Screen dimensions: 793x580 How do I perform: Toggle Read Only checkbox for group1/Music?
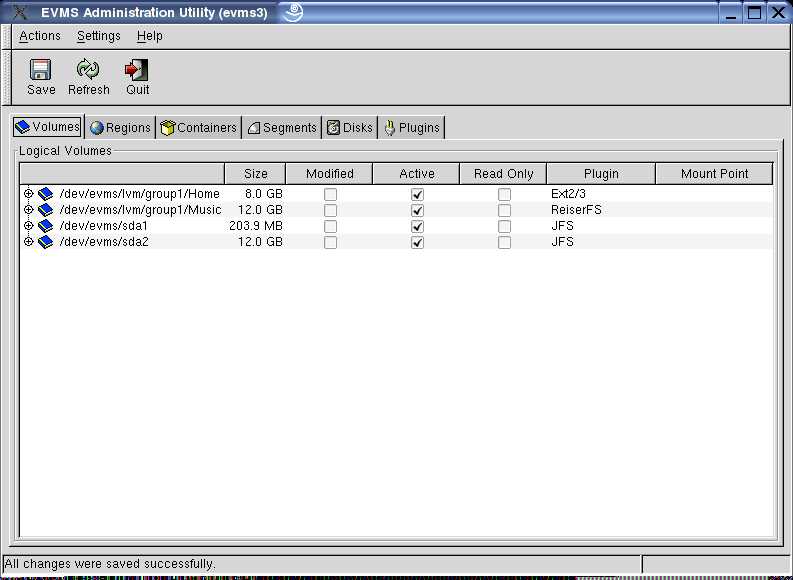(x=504, y=210)
